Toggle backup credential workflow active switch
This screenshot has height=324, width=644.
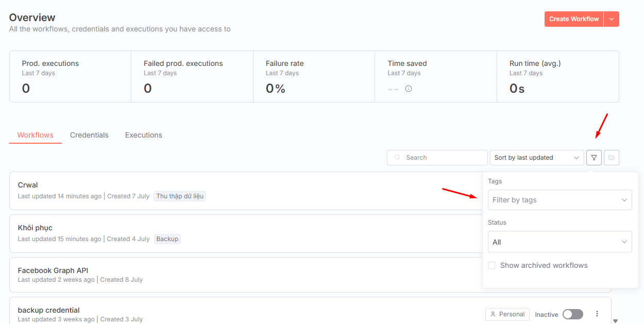click(x=573, y=314)
